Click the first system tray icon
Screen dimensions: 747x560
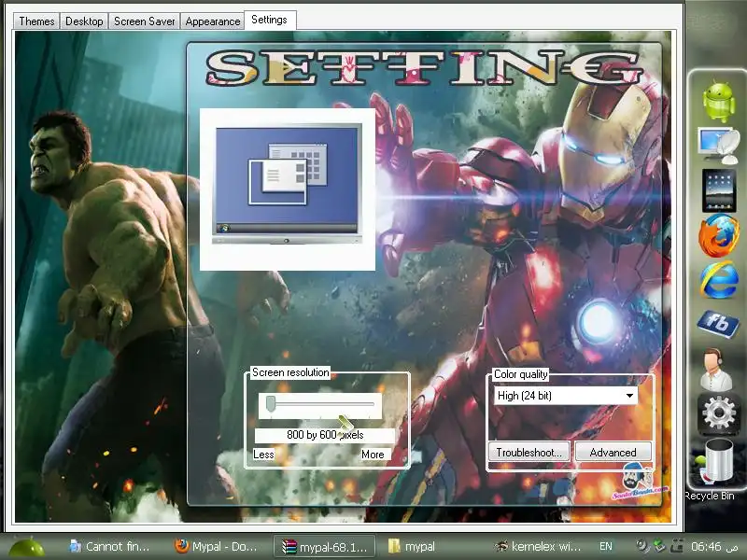642,546
